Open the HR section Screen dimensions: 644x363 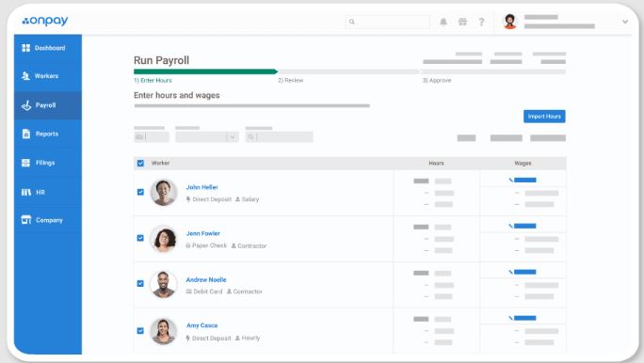tap(48, 192)
